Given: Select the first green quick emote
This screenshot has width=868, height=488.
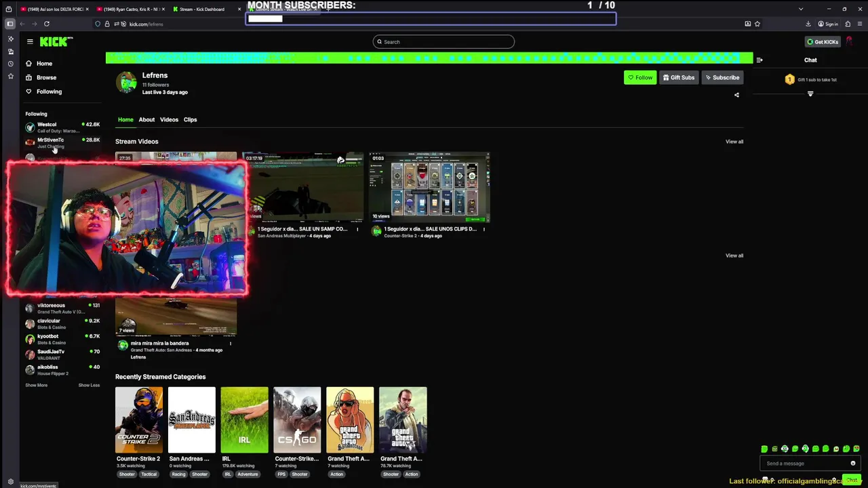Looking at the screenshot, I should click(x=764, y=449).
